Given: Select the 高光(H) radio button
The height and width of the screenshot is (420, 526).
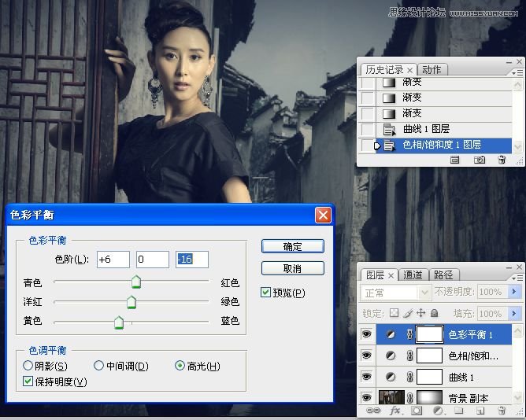Looking at the screenshot, I should coord(180,366).
